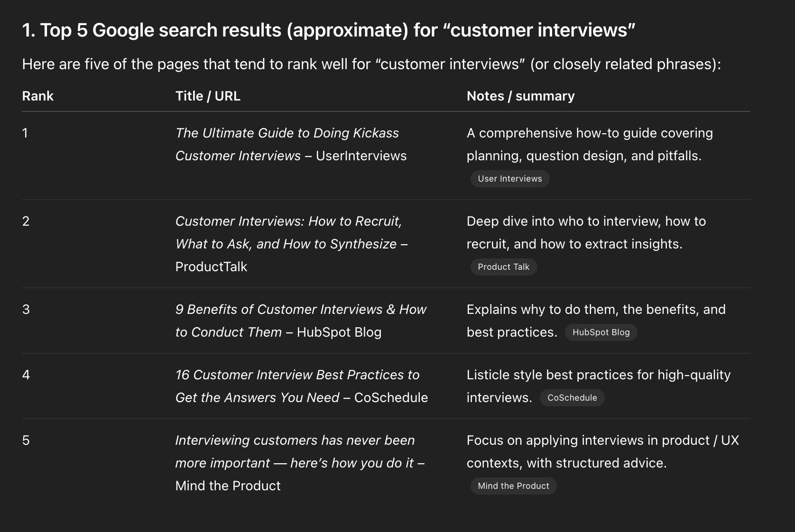The width and height of the screenshot is (795, 532).
Task: Click the Rank column header
Action: 37,96
